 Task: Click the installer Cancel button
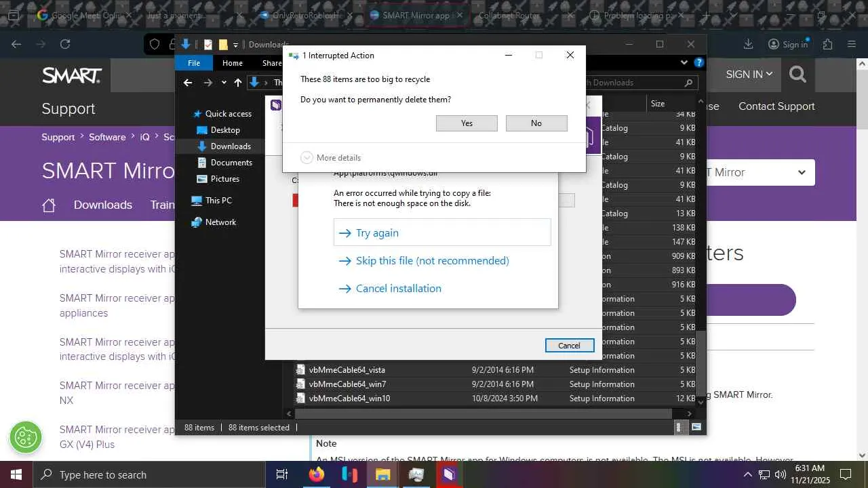click(570, 346)
